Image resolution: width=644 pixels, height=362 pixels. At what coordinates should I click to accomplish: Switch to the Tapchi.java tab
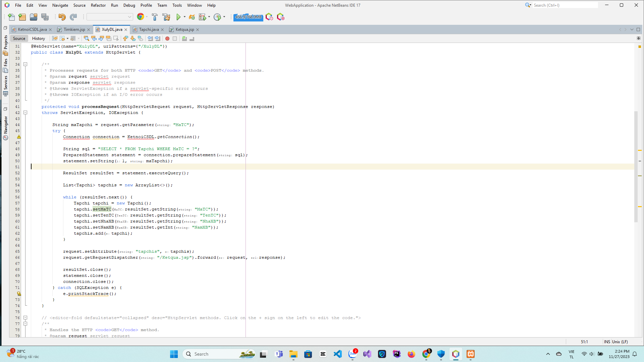tap(149, 29)
